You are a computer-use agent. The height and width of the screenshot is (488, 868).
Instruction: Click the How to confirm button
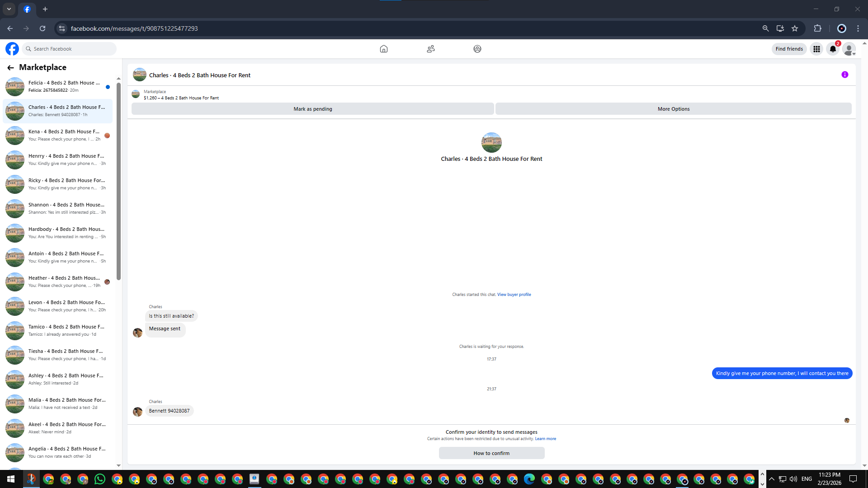491,453
